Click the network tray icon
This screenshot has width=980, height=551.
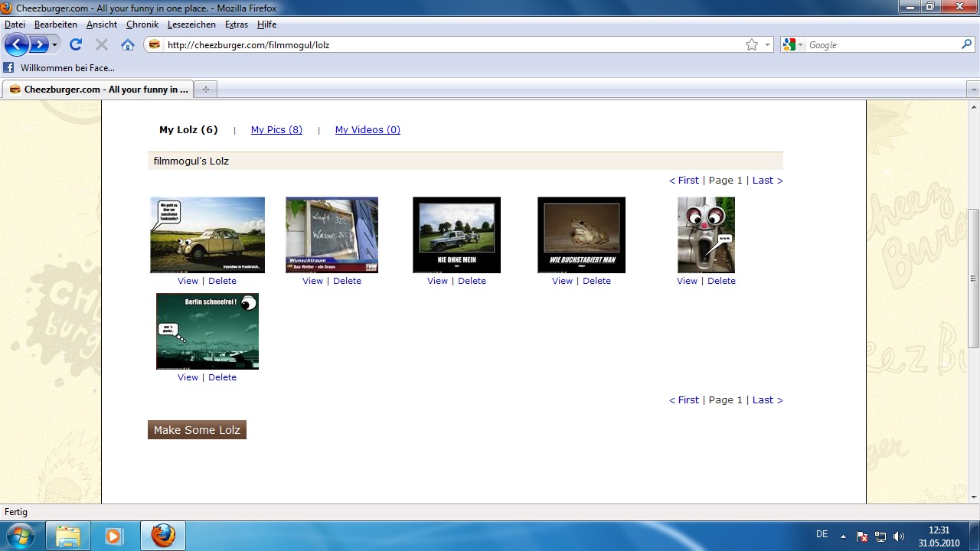coord(880,536)
